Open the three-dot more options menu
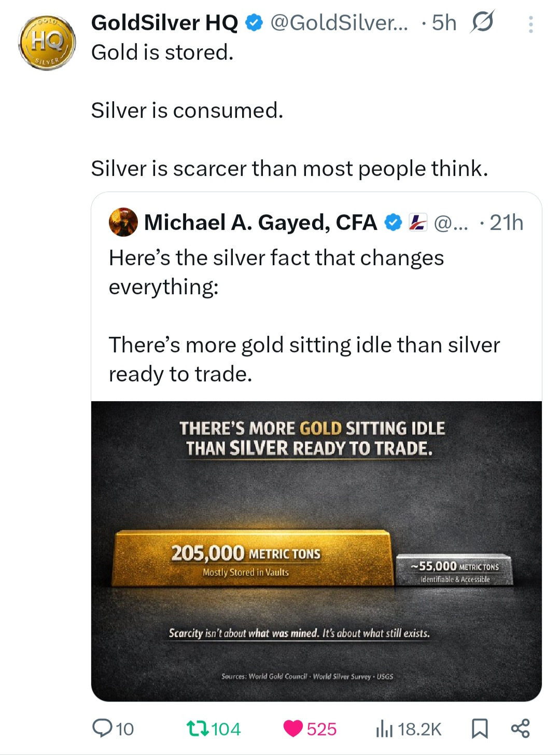This screenshot has width=560, height=755. coord(530,24)
